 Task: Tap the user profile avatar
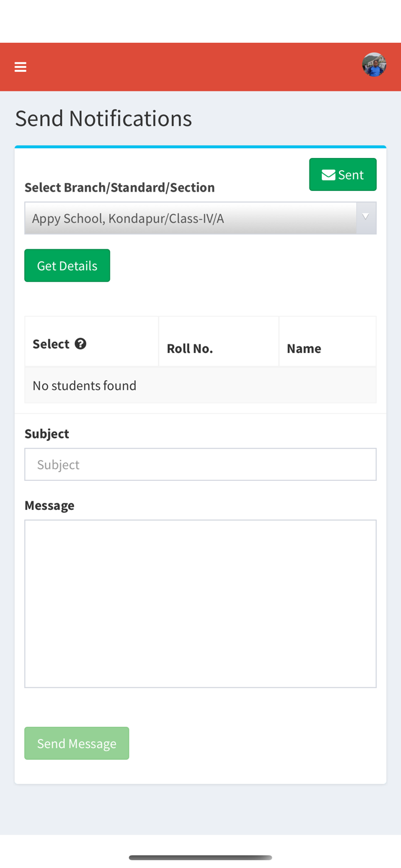pyautogui.click(x=374, y=65)
